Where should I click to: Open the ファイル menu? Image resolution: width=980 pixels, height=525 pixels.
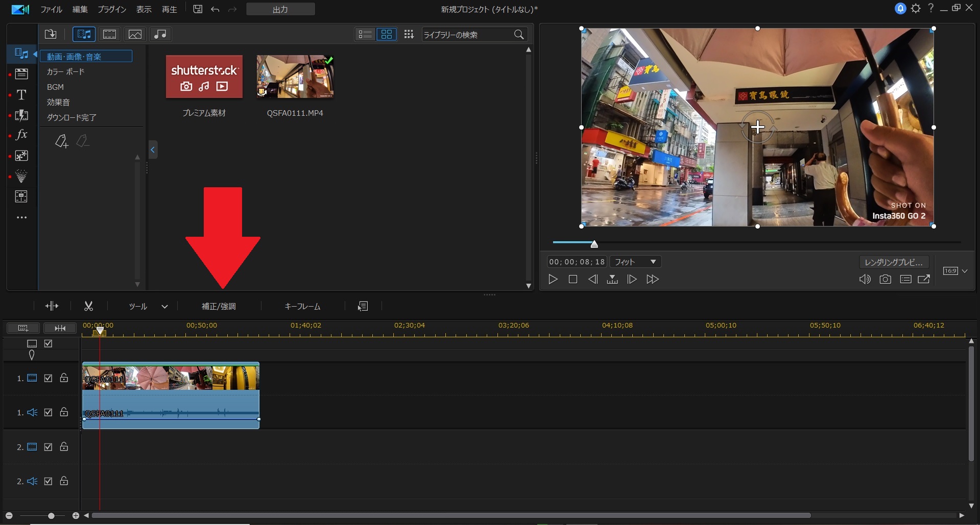pyautogui.click(x=51, y=9)
